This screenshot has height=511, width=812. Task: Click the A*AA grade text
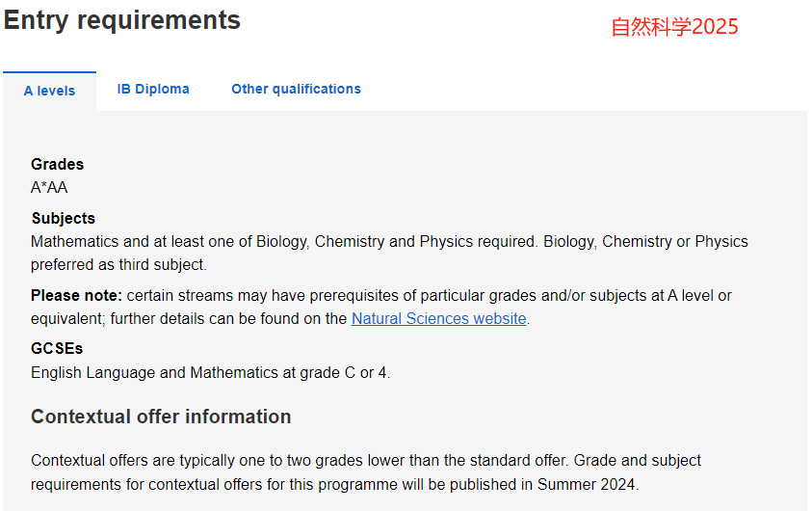(x=49, y=187)
